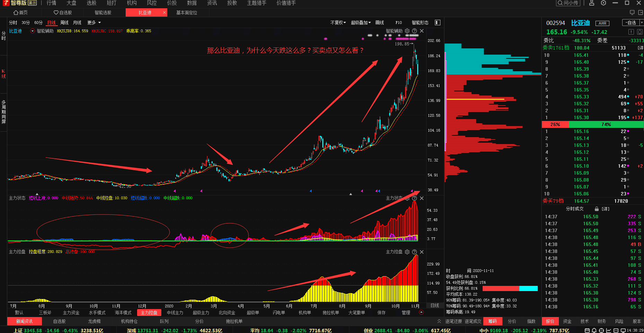Click the 画线 drawing button
Screen dimensions: 644x333
(380, 23)
